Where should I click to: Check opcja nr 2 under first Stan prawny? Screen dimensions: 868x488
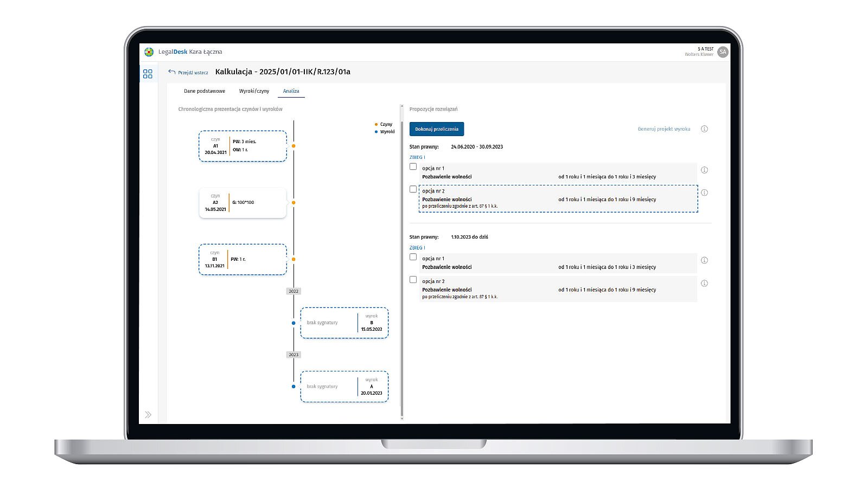tap(413, 190)
